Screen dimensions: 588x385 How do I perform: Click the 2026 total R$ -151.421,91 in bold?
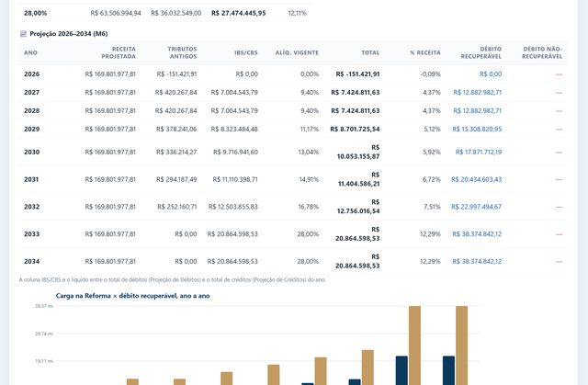[x=357, y=74]
